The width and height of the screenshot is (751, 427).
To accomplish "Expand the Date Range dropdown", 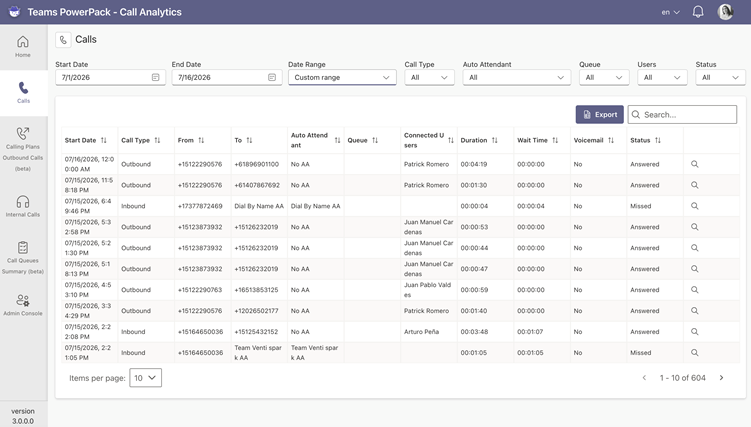I will pyautogui.click(x=342, y=78).
